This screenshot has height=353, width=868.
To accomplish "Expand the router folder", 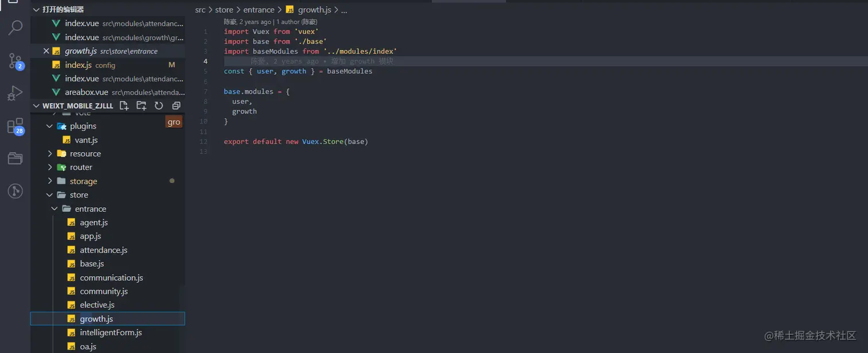I will (x=49, y=168).
